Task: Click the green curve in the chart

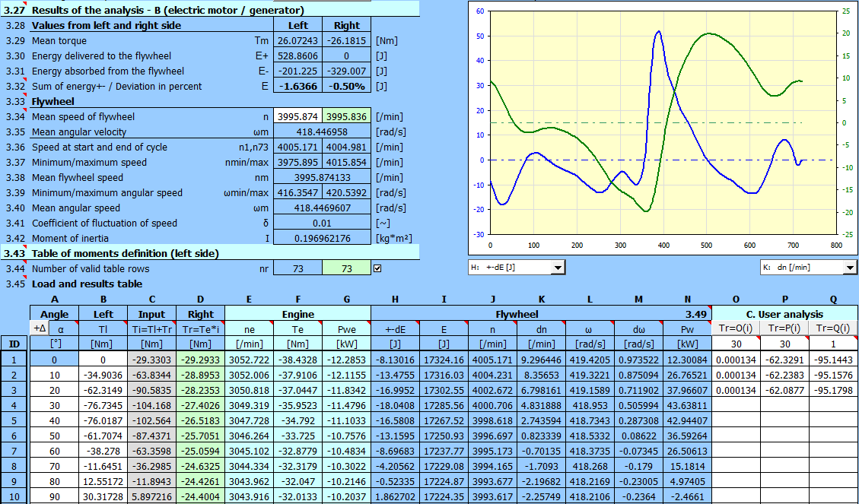Action: (708, 33)
